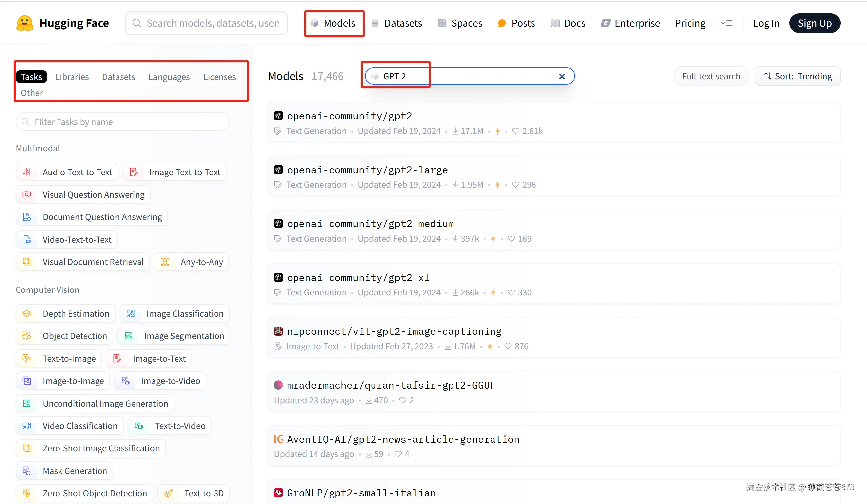Click the heart icon on gpt2-large

click(515, 185)
